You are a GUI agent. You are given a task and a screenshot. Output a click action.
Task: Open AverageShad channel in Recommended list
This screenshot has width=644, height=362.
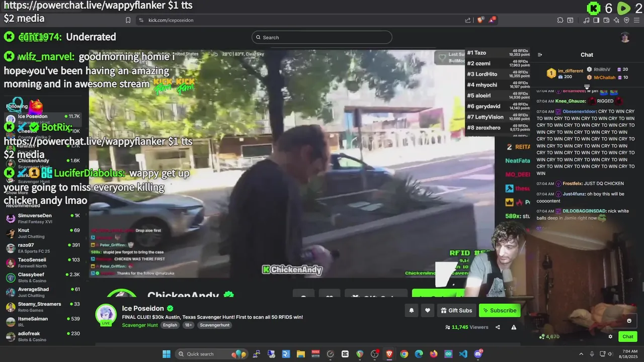43,292
